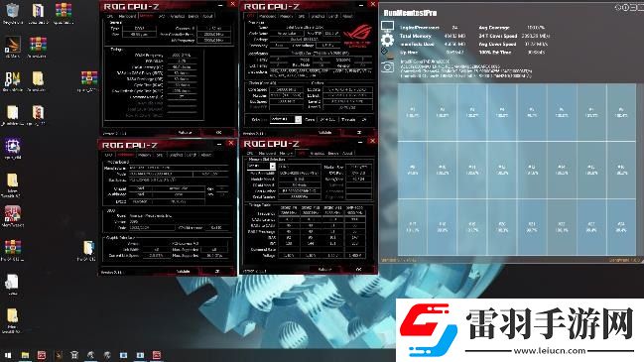Click the Avg Coverage value in RunMemtestPro

536,28
